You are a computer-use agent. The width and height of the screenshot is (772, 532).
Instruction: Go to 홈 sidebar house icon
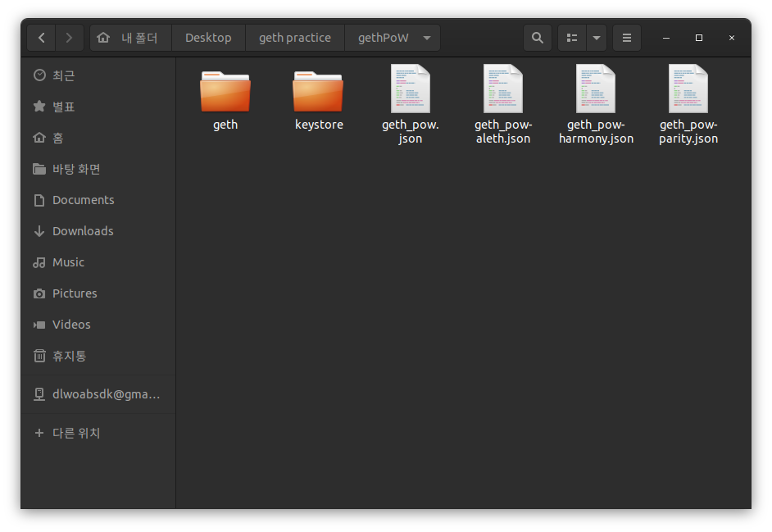[39, 138]
